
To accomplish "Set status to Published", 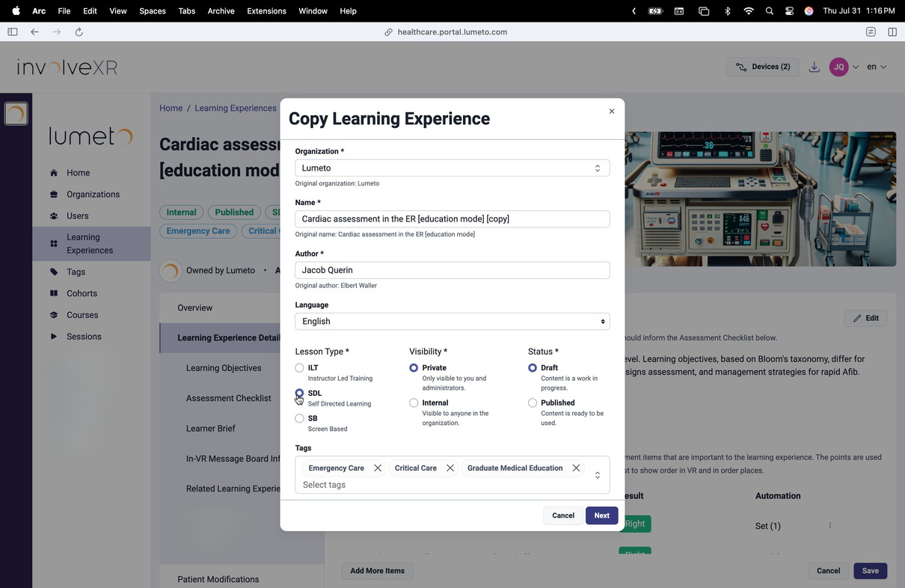I will (533, 403).
